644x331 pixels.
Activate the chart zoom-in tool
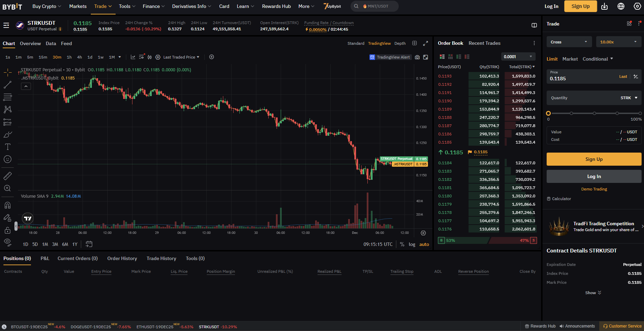8,188
